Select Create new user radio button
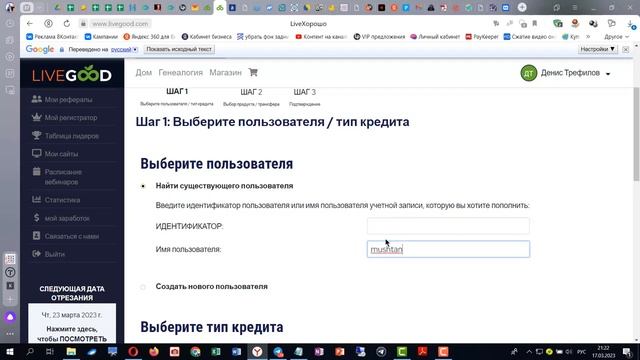This screenshot has height=360, width=640. (143, 287)
